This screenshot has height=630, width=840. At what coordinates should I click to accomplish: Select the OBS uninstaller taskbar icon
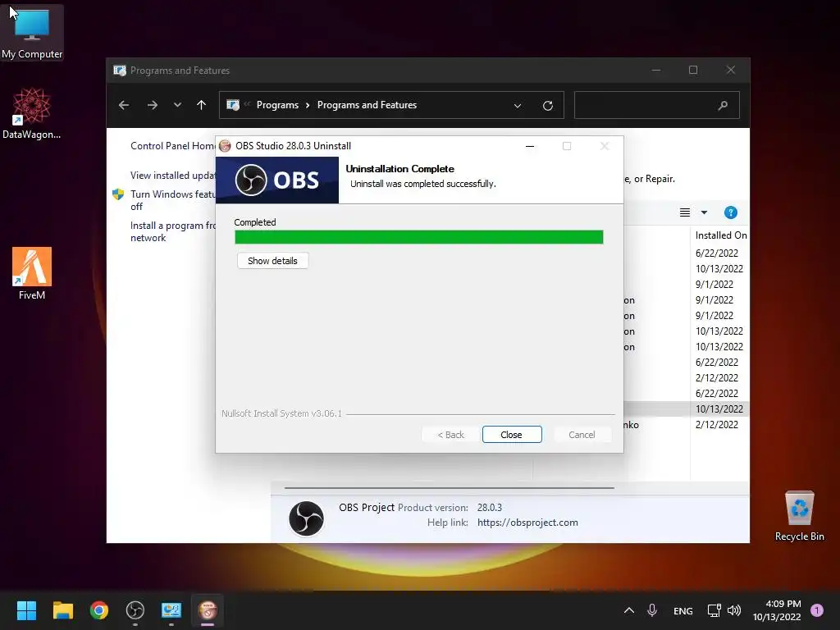[x=208, y=610]
